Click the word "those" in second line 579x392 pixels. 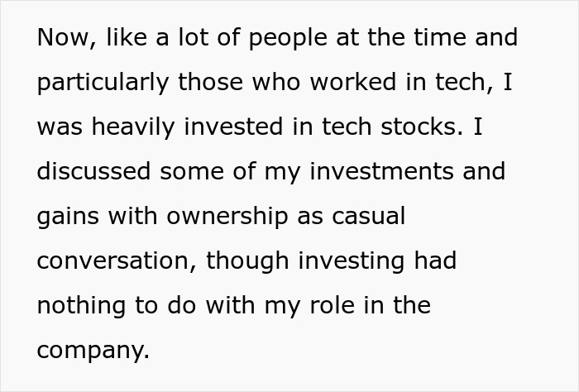pos(210,82)
